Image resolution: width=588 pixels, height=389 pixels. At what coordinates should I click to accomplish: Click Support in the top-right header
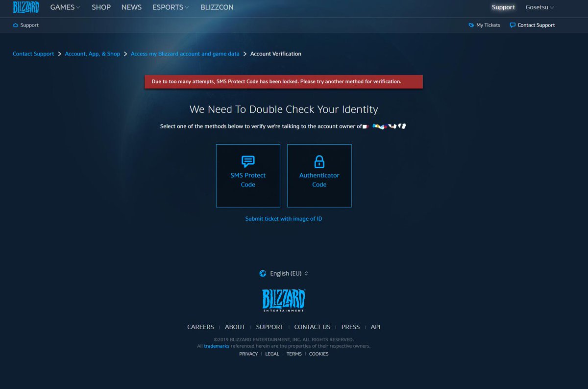[503, 7]
